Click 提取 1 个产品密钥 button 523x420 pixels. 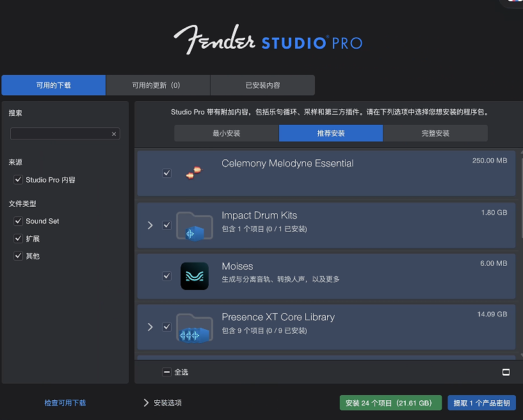(x=481, y=403)
